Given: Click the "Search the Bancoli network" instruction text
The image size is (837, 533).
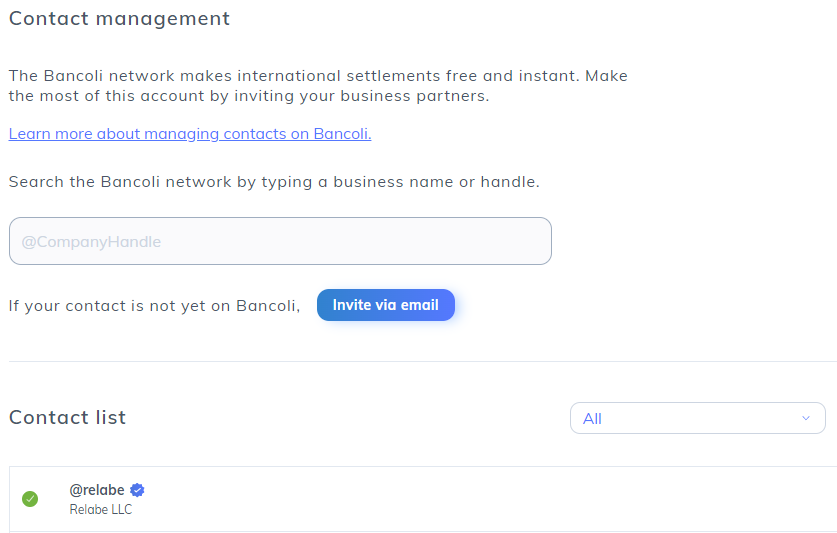Looking at the screenshot, I should [x=274, y=182].
